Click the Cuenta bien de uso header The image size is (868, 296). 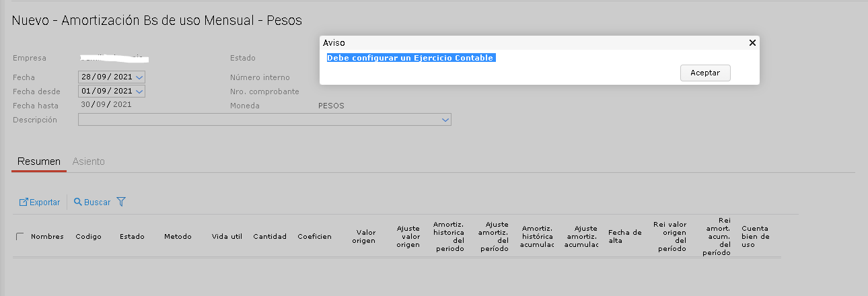click(x=755, y=237)
